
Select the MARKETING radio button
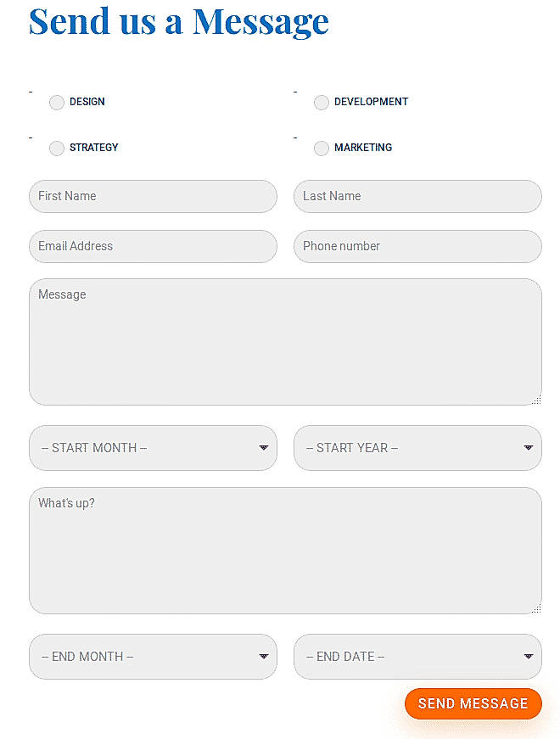[322, 148]
